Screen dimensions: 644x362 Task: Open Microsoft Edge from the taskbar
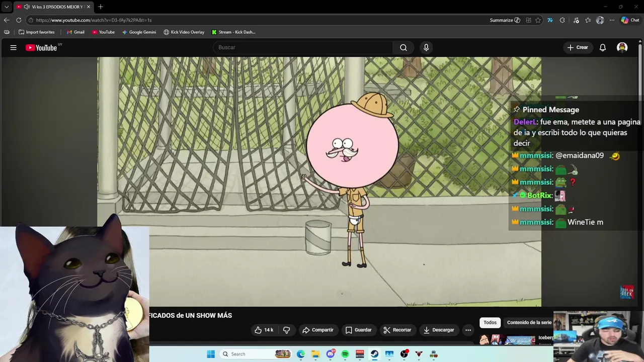[301, 354]
